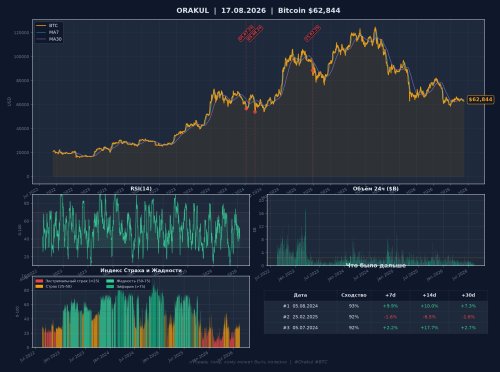Click the #3 05.07.2024 date cell
The height and width of the screenshot is (372, 500).
[x=300, y=328]
